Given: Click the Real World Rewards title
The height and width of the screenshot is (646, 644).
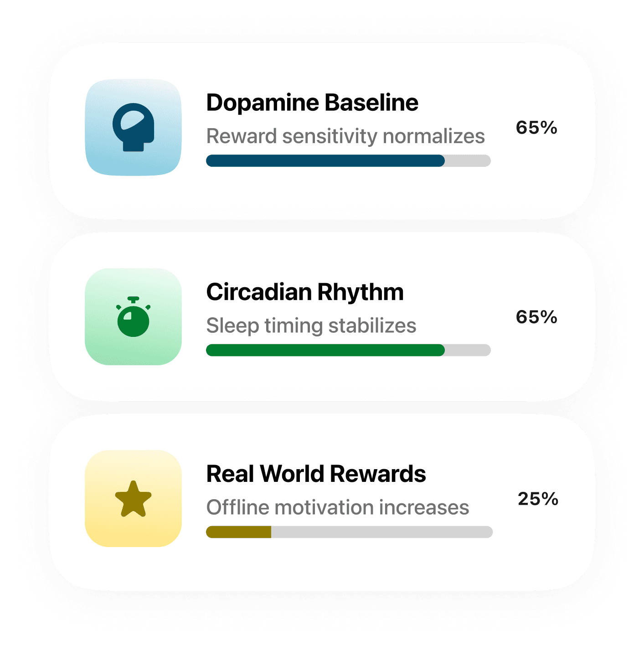Looking at the screenshot, I should [x=315, y=473].
